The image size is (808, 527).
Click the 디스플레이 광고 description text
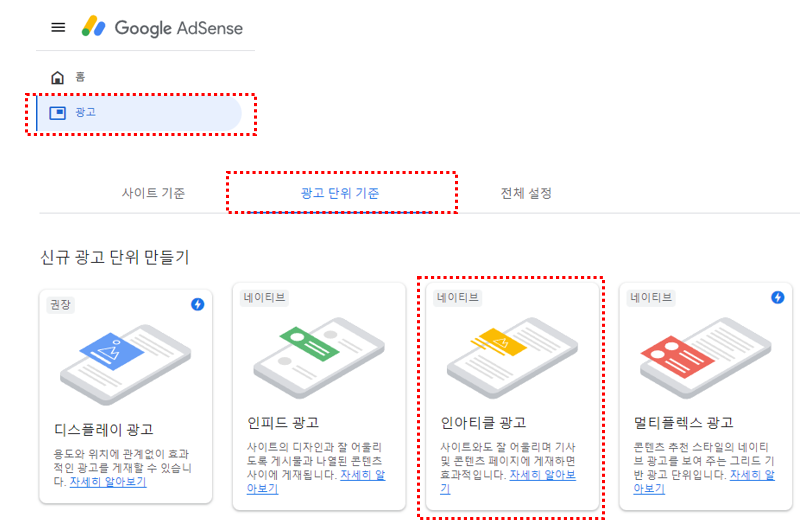[122, 467]
